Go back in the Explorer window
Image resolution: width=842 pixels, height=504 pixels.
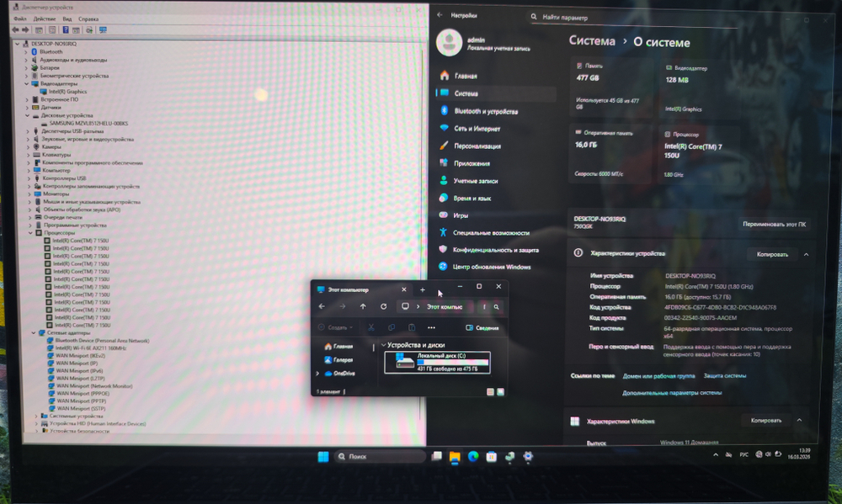tap(322, 306)
